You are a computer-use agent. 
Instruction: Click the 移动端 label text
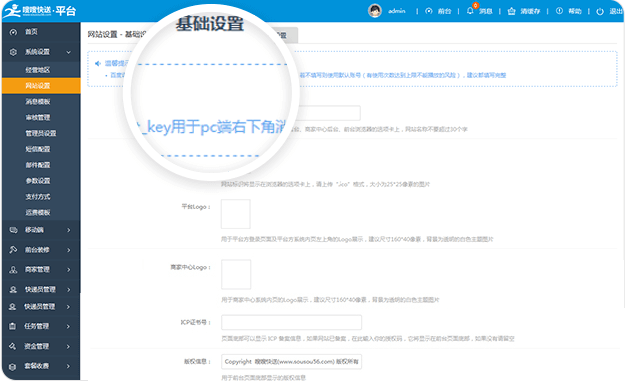[35, 230]
